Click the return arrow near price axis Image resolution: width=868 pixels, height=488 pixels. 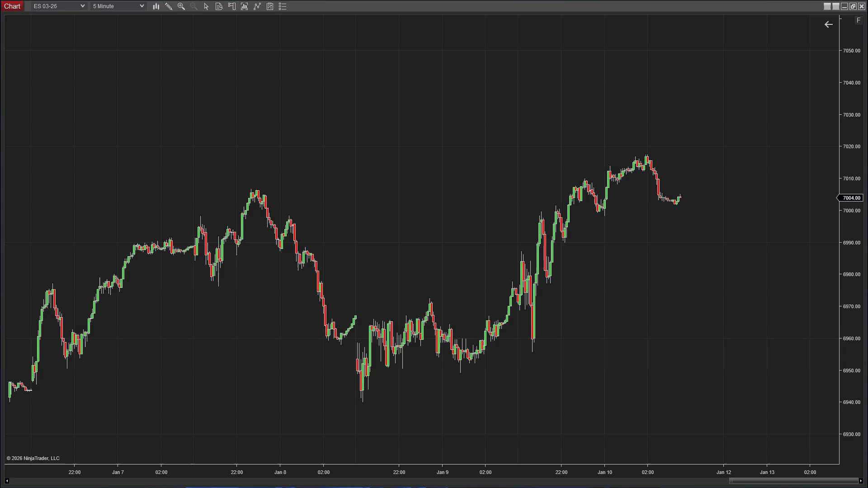(x=828, y=25)
